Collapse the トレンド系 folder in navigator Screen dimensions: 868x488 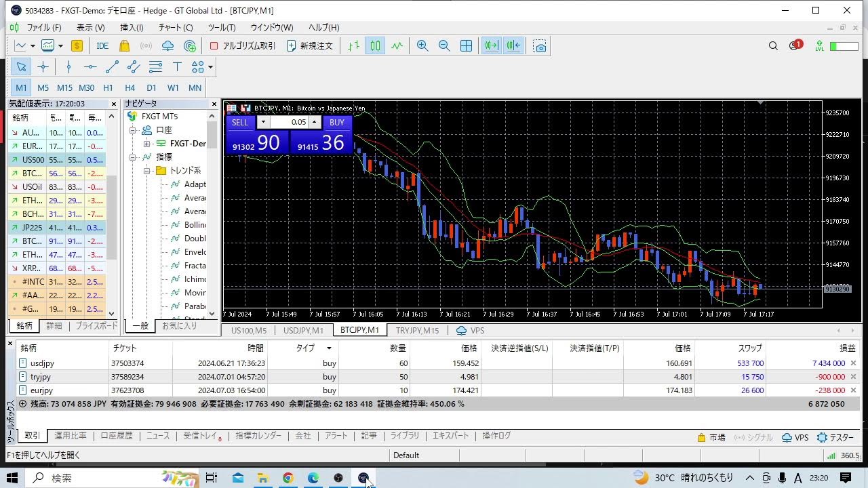[146, 171]
